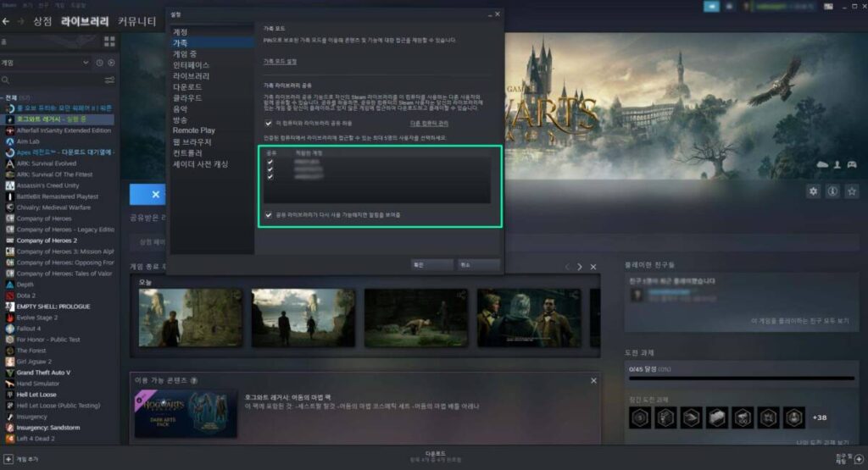Open game settings gear icon for Hogwarts Legacy
The width and height of the screenshot is (868, 470).
(x=813, y=191)
